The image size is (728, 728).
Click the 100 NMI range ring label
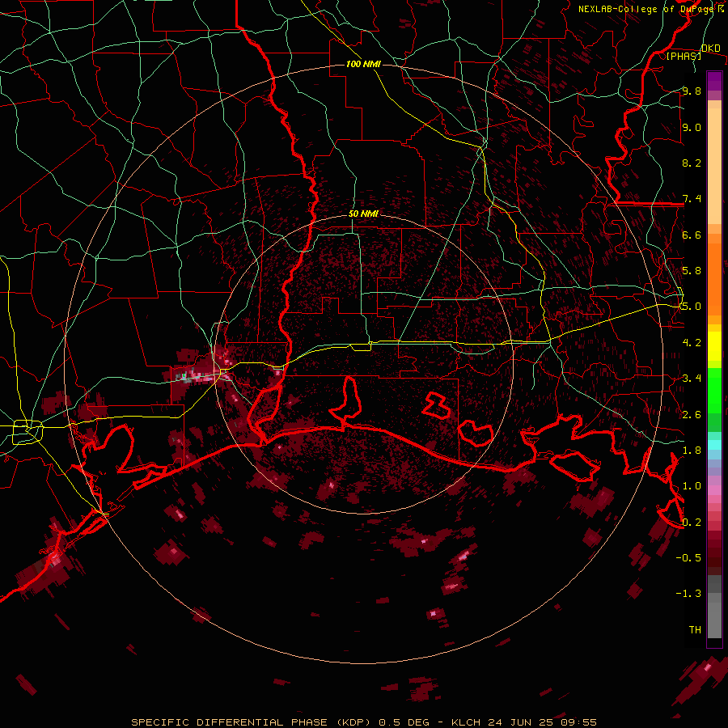363,64
